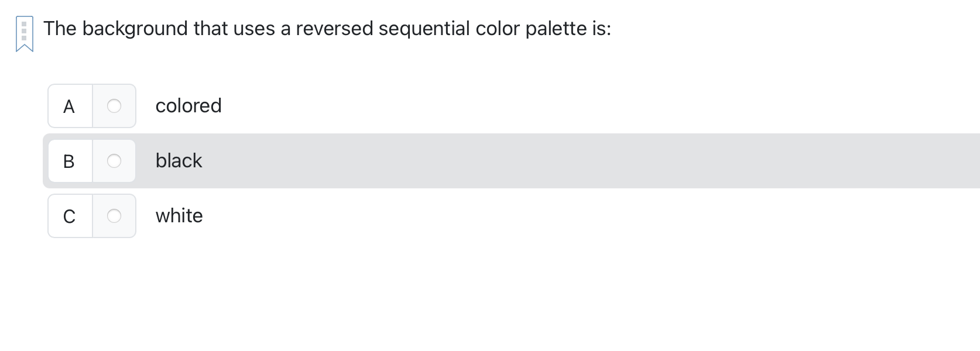
Task: Click the empty circle next to white
Action: click(x=114, y=216)
